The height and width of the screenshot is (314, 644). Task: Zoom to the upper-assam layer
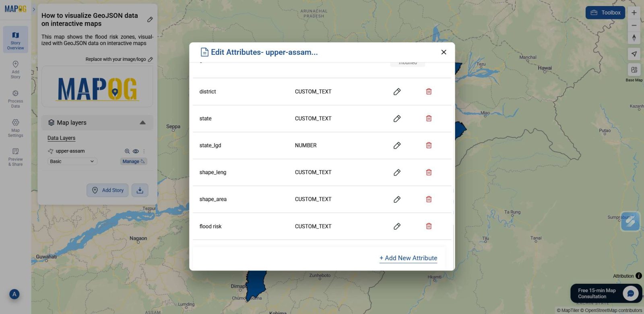(x=127, y=151)
